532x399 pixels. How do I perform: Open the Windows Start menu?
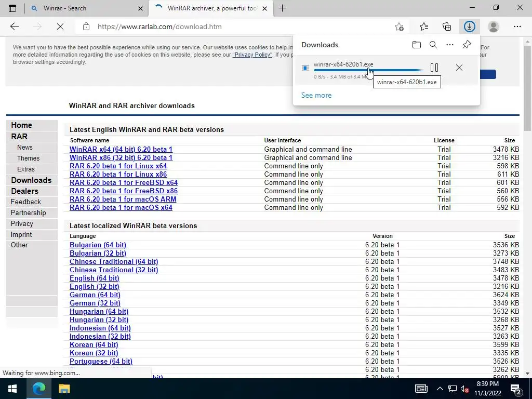coord(12,389)
